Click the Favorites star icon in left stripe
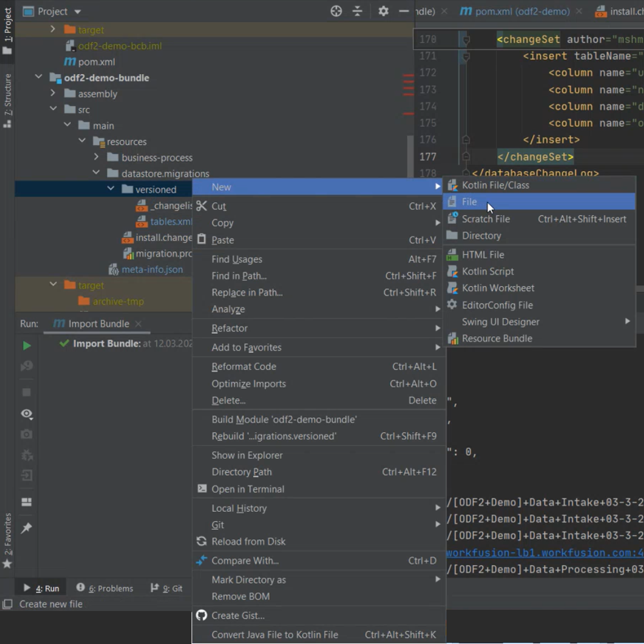Screen dimensions: 644x644 7,564
